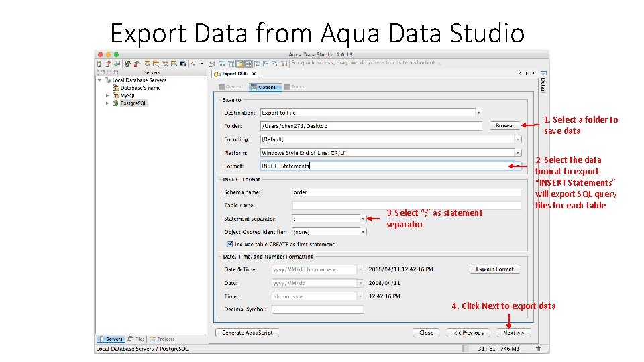This screenshot has height=362, width=644.
Task: Close the Export Data tab with its x
Action: [254, 74]
